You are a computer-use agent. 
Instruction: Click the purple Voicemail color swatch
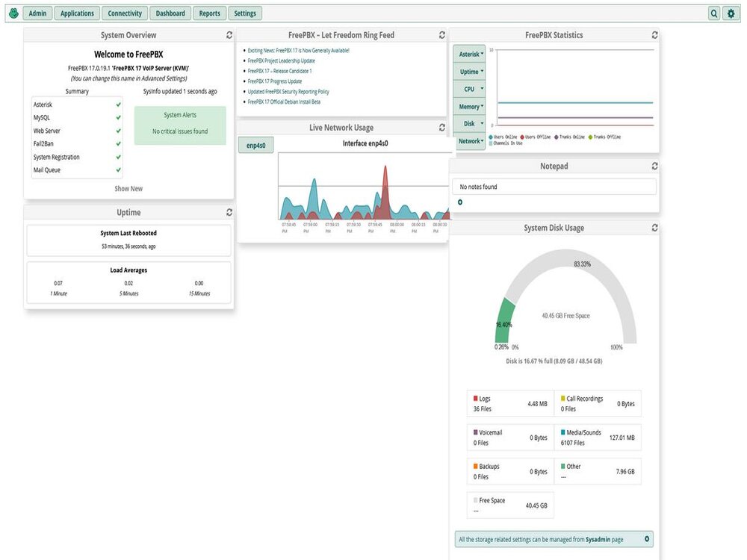coord(475,432)
